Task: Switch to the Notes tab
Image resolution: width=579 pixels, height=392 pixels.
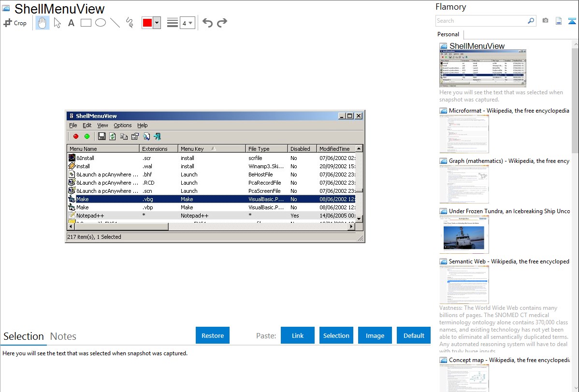Action: (63, 336)
